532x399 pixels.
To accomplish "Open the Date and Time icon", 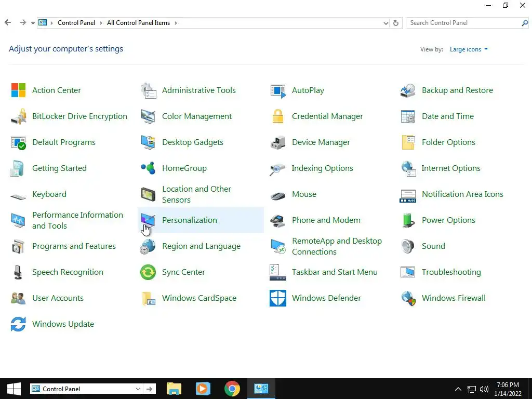I will point(408,116).
